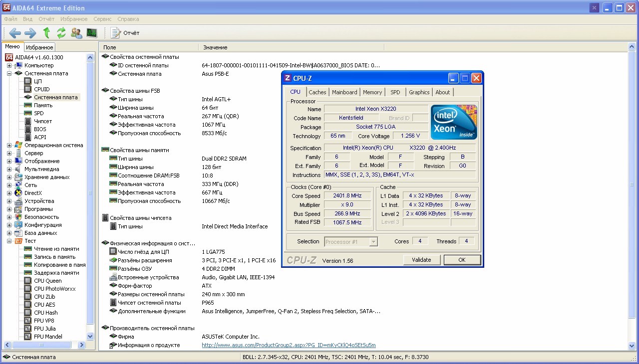Click the База данных icon in tree
Viewport: 639px width, 364px height.
coord(18,233)
